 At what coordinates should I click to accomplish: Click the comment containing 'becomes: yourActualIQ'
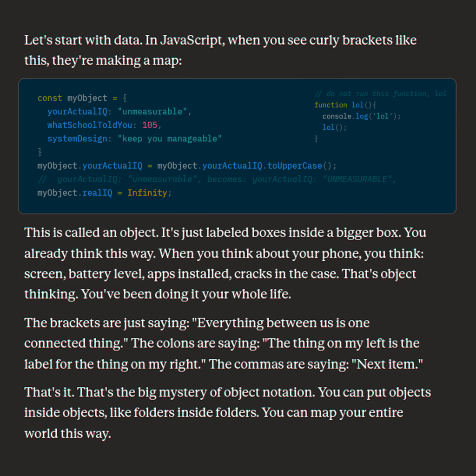pyautogui.click(x=217, y=179)
